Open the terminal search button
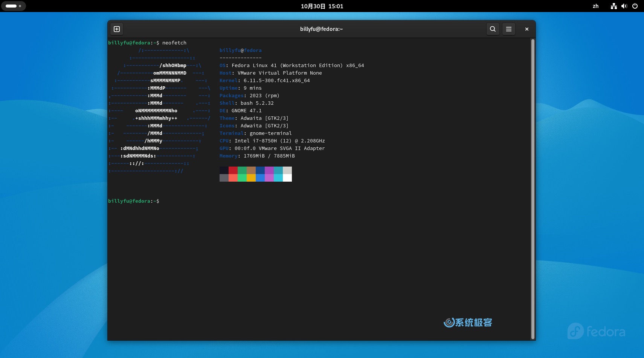This screenshot has width=644, height=358. pyautogui.click(x=493, y=29)
